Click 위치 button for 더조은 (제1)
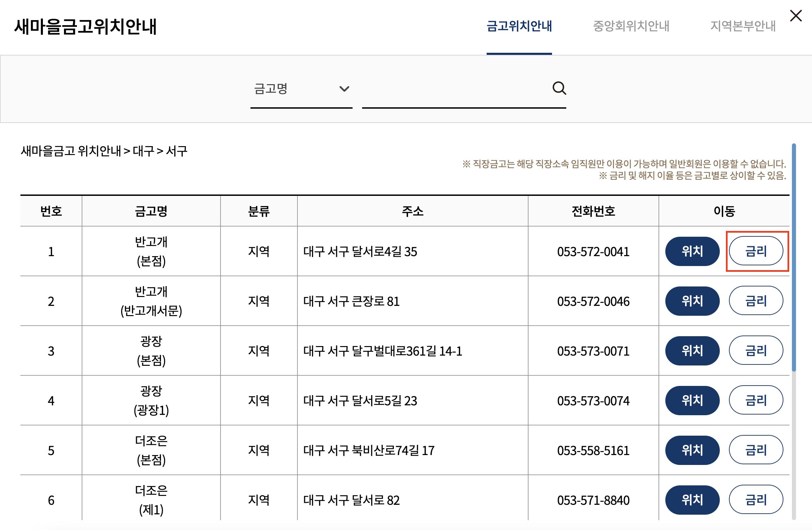 (x=692, y=500)
